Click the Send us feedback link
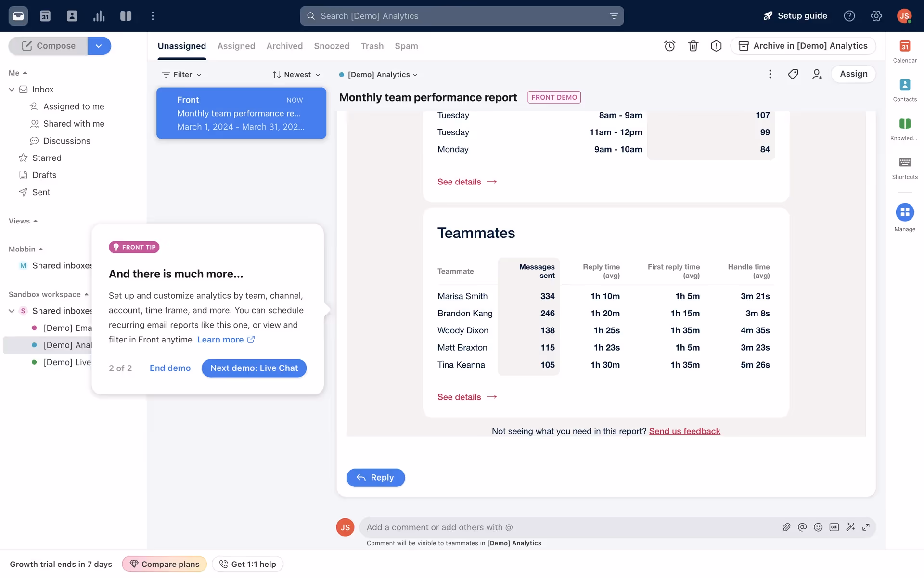 [684, 431]
